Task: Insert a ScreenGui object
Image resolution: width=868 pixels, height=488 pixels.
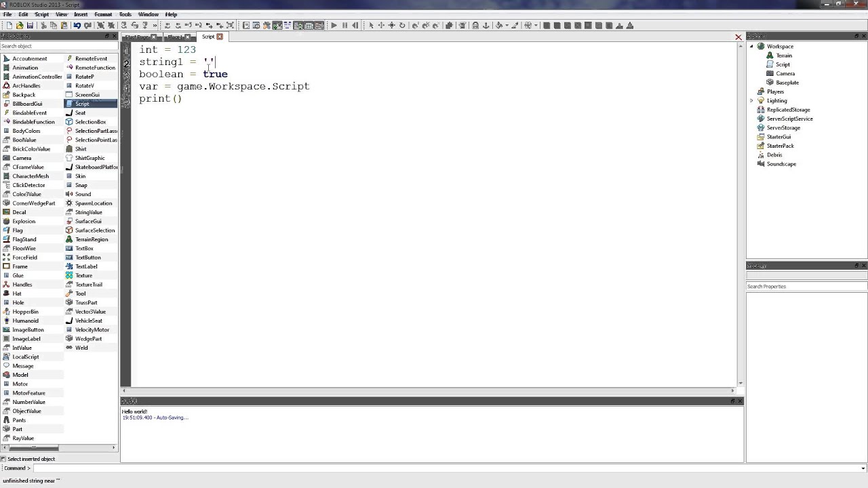Action: tap(87, 95)
